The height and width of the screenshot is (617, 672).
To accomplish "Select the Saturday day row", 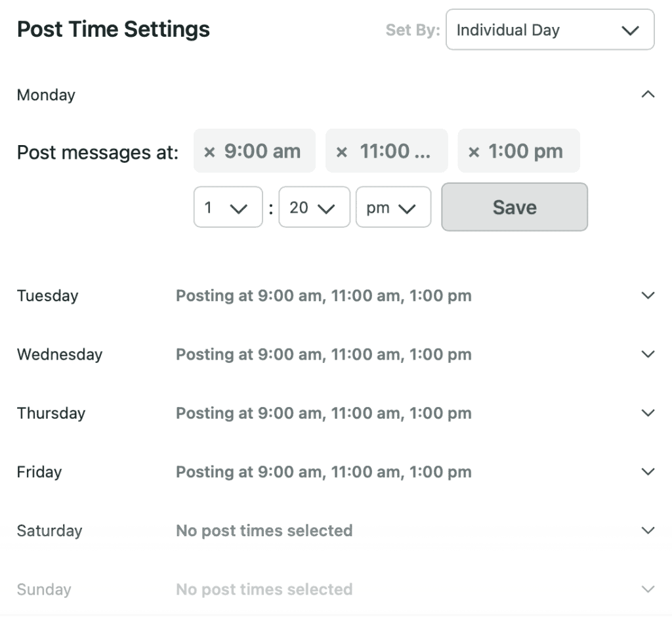I will click(49, 530).
